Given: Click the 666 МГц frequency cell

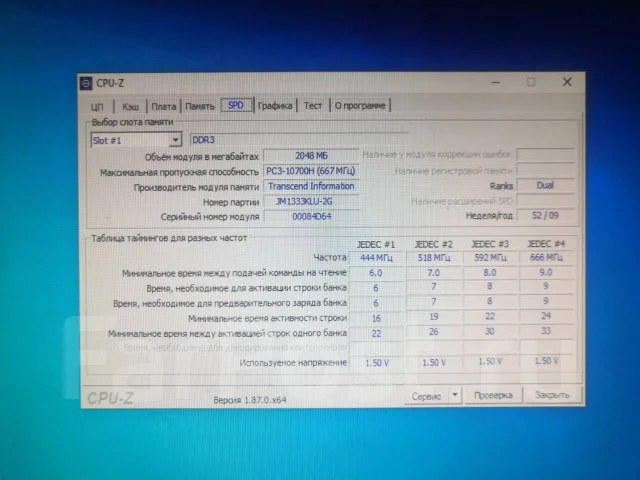Looking at the screenshot, I should 546,257.
